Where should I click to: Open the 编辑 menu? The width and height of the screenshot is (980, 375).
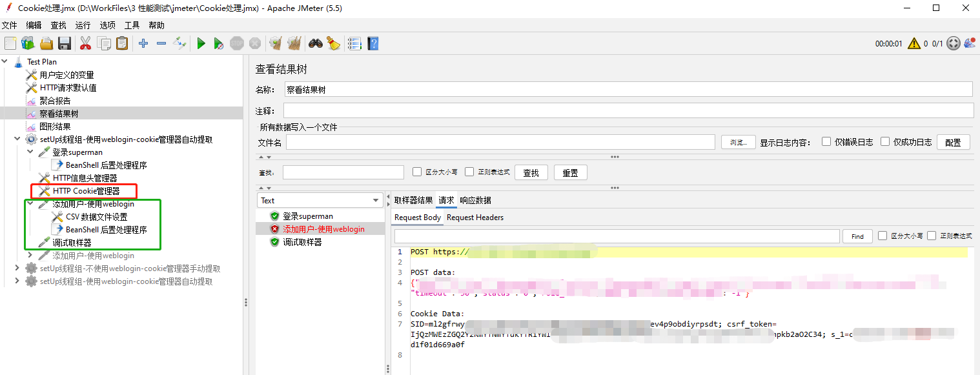coord(34,25)
